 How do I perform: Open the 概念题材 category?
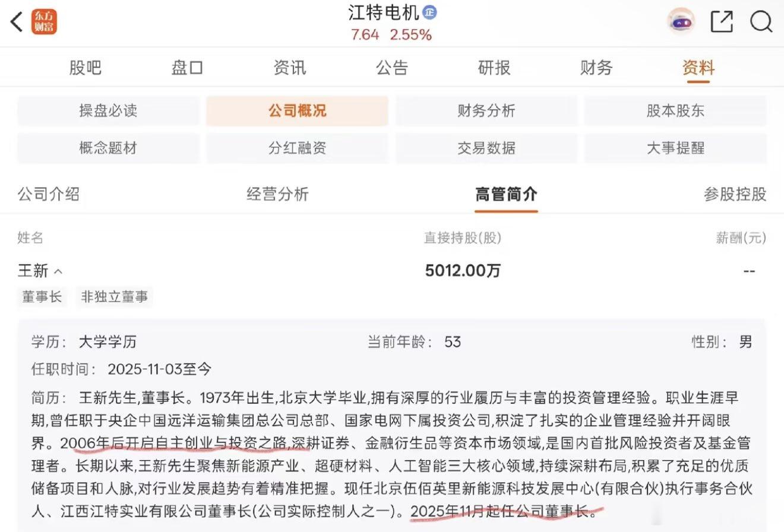tap(108, 148)
